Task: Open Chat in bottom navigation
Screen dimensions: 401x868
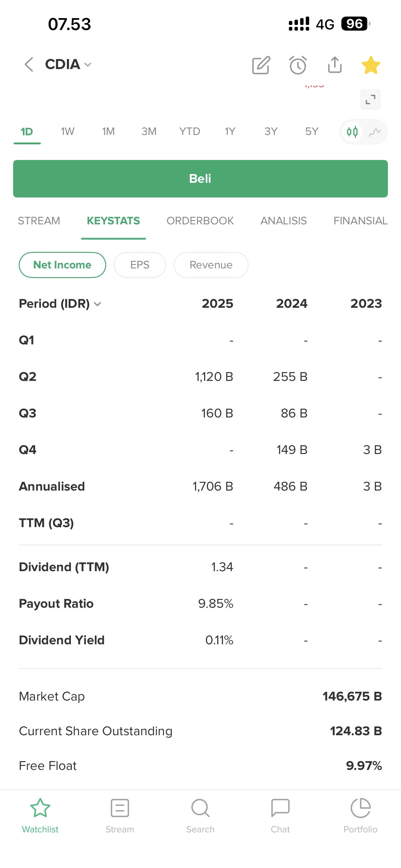Action: [280, 815]
